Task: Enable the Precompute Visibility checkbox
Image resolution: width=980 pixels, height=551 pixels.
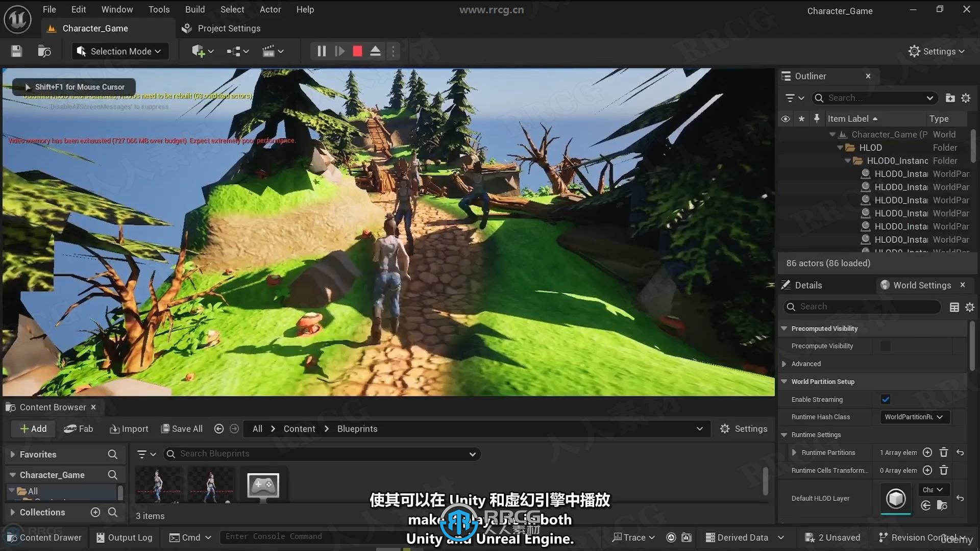Action: [886, 346]
